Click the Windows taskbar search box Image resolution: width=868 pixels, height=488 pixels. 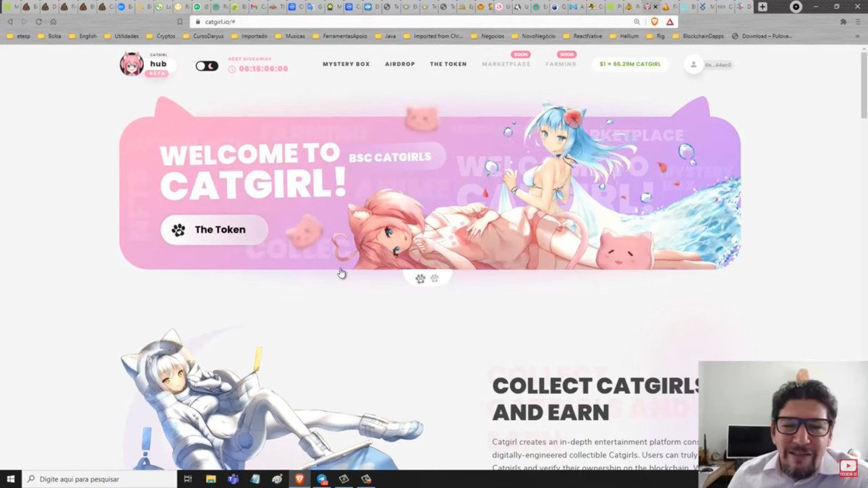100,479
